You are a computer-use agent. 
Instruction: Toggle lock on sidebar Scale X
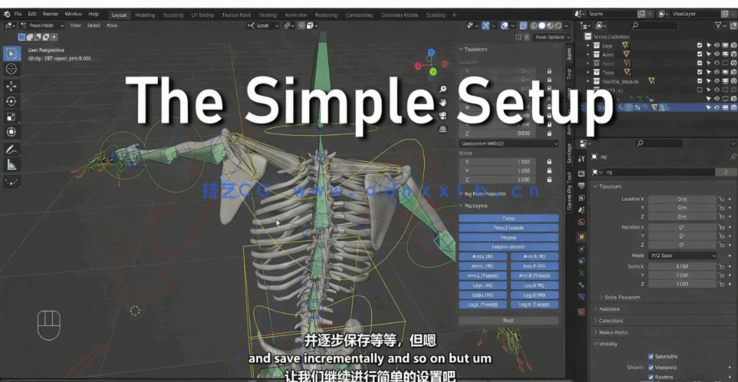coord(549,162)
